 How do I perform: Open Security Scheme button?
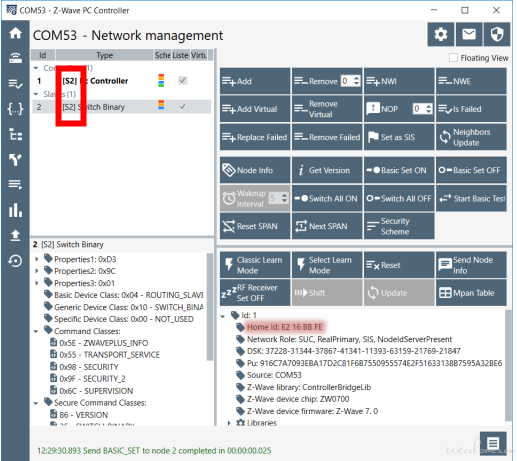[399, 226]
